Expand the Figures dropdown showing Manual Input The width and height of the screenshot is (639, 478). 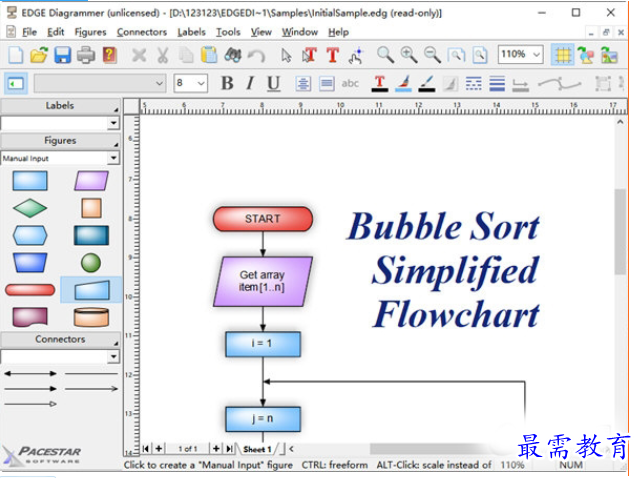[x=114, y=158]
